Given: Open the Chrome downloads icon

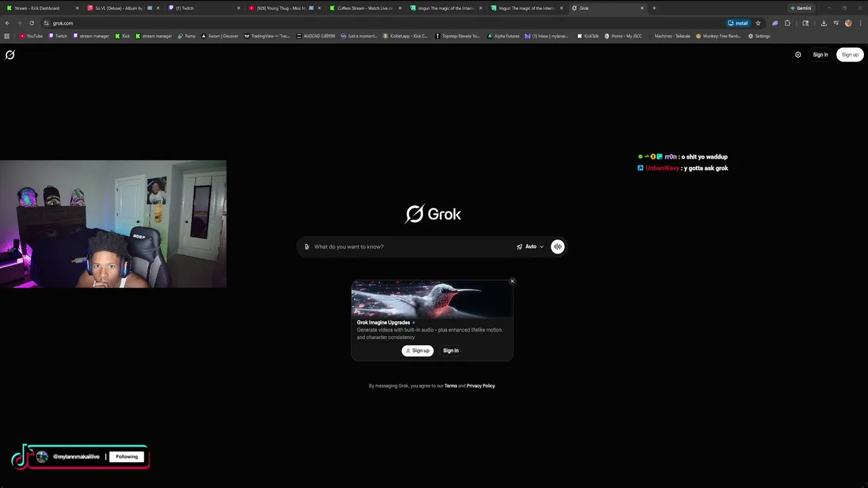Looking at the screenshot, I should coord(823,23).
